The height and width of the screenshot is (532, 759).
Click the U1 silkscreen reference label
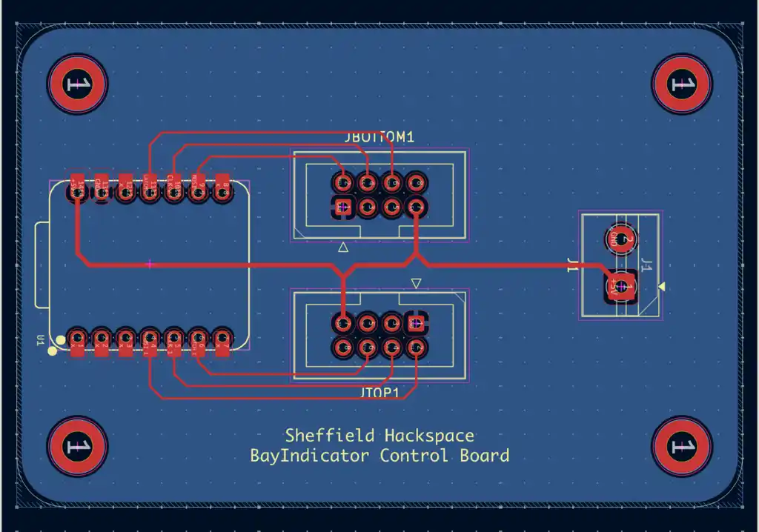[40, 340]
